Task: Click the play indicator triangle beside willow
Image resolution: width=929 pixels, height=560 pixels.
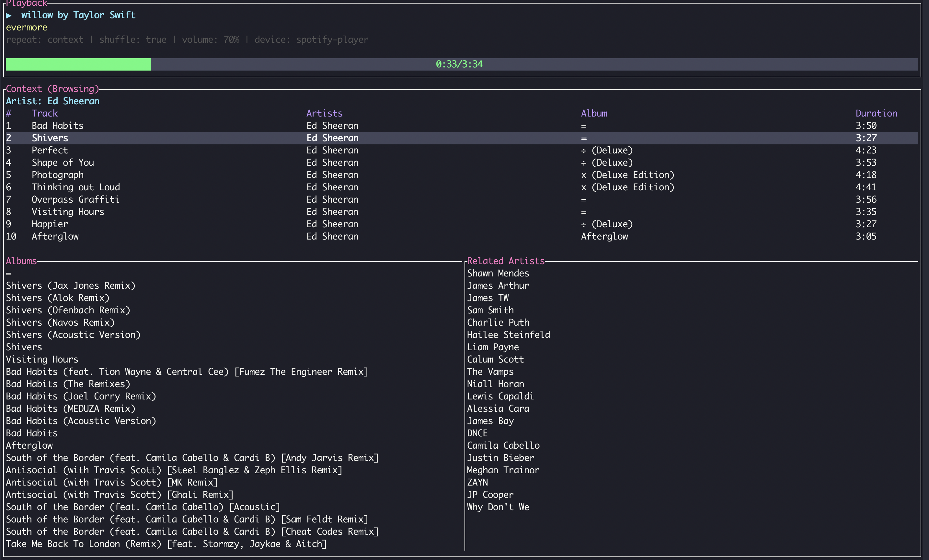Action: 9,16
